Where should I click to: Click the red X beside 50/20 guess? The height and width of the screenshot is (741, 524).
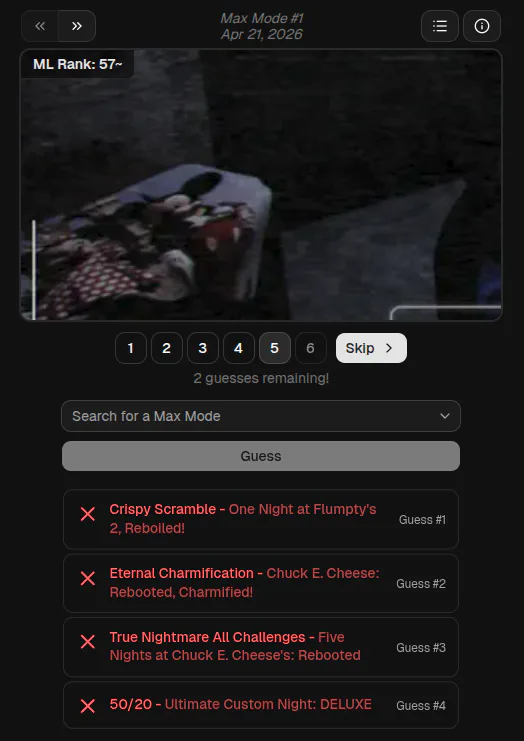click(x=88, y=706)
